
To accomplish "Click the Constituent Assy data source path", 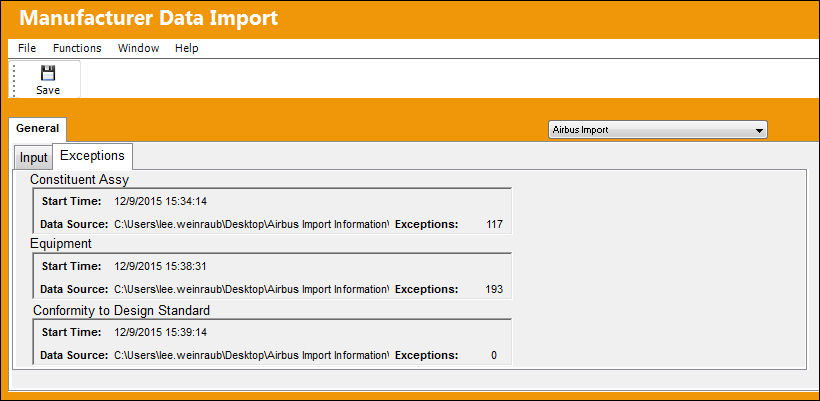I will [x=252, y=224].
